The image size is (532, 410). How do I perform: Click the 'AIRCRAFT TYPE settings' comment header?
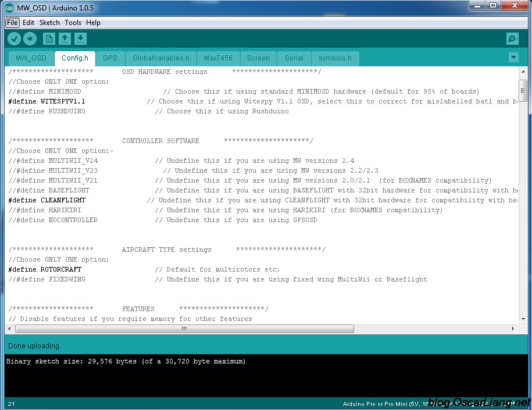pyautogui.click(x=167, y=249)
